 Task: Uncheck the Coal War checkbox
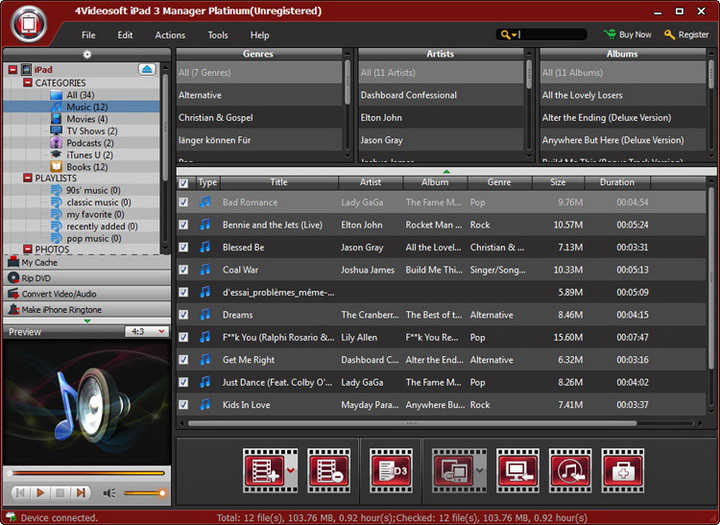point(183,270)
